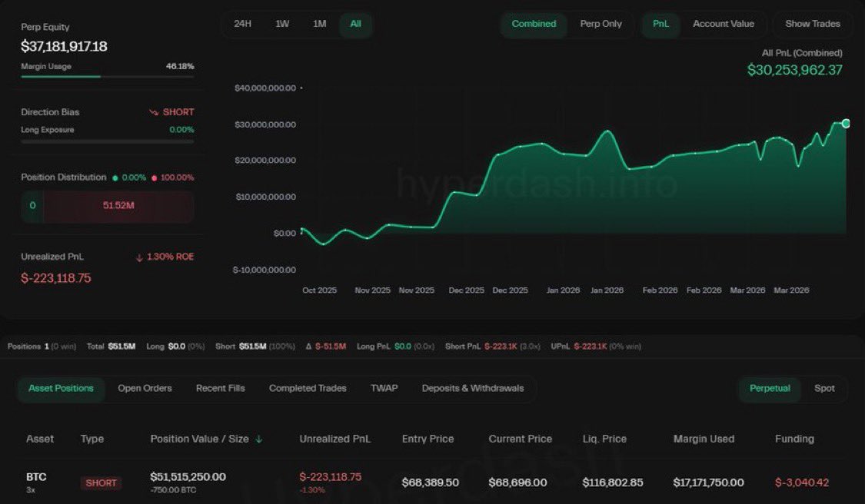Sort by Liq. Price column

click(x=604, y=439)
